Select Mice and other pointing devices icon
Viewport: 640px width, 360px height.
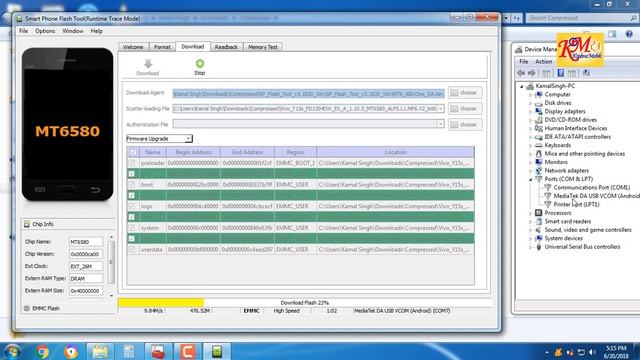pyautogui.click(x=539, y=153)
